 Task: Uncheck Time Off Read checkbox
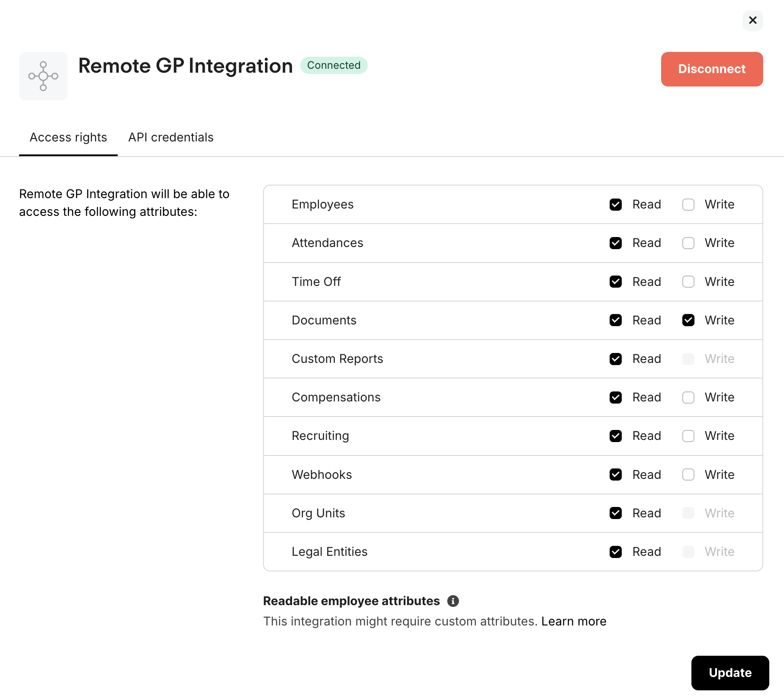[x=616, y=282]
